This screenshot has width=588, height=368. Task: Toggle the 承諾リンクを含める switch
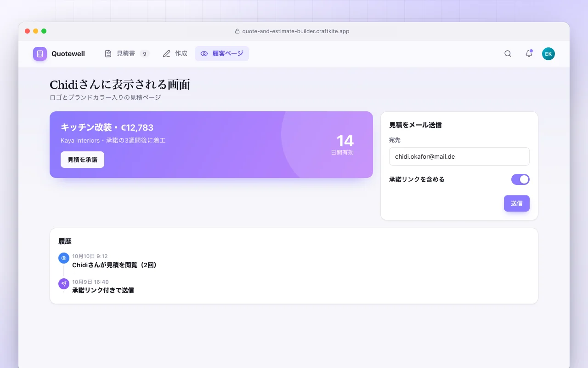click(520, 179)
